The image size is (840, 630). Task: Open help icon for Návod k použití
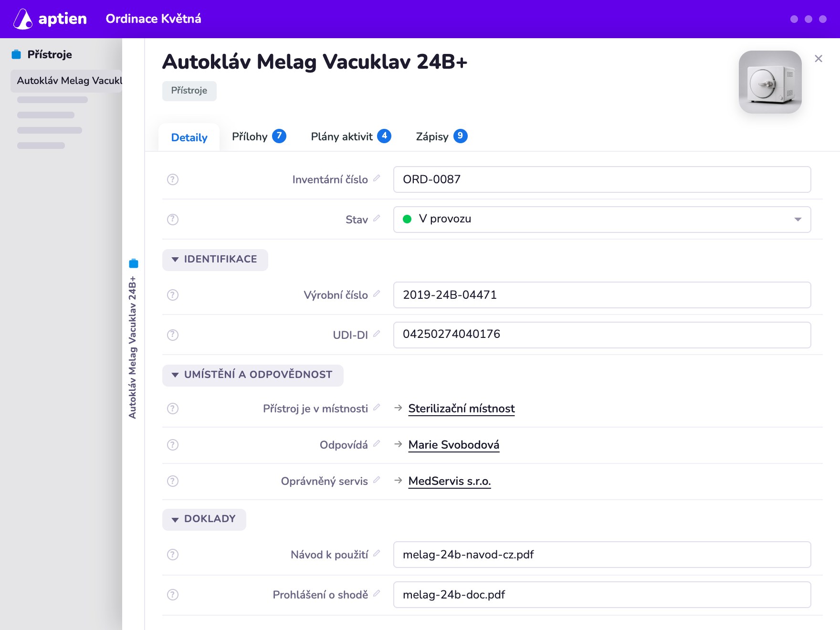pos(173,555)
